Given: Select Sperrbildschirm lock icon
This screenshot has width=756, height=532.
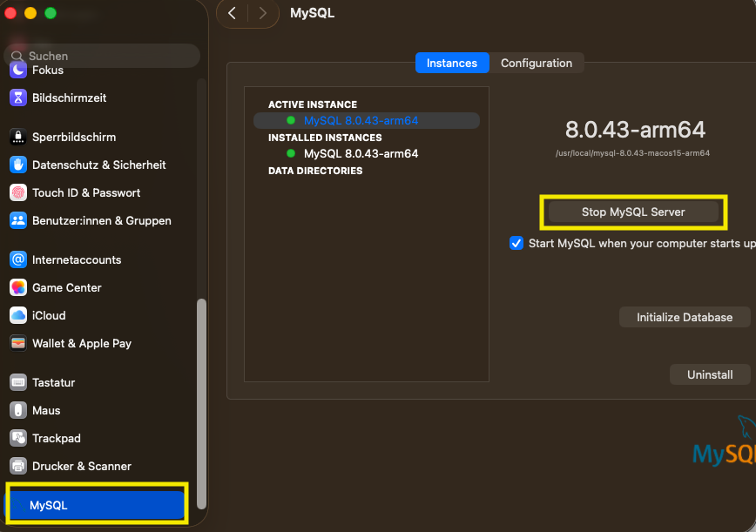Looking at the screenshot, I should coord(18,138).
